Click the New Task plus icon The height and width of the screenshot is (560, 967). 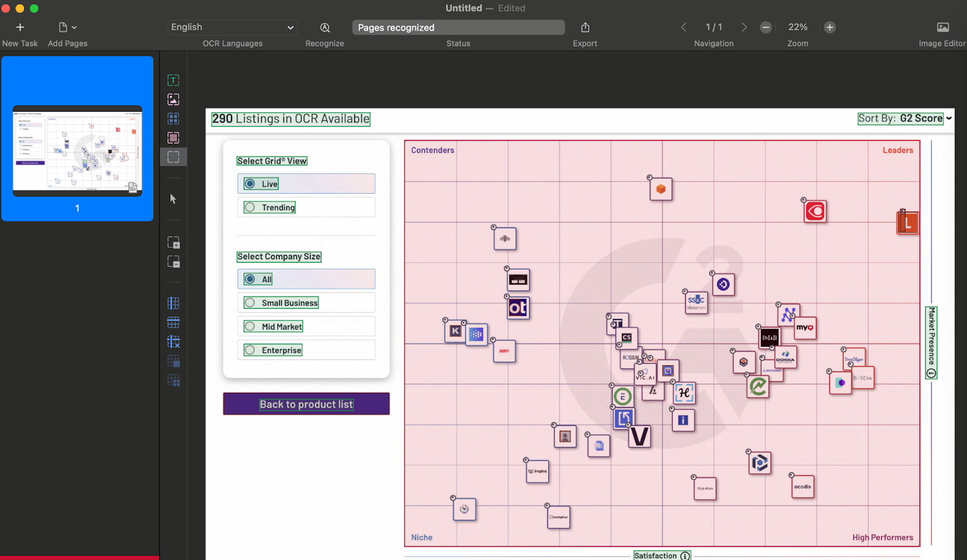pyautogui.click(x=20, y=27)
